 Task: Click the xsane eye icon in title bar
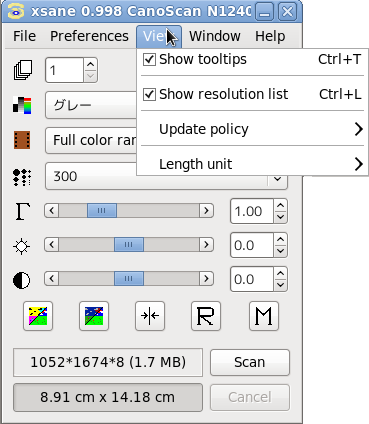(16, 12)
